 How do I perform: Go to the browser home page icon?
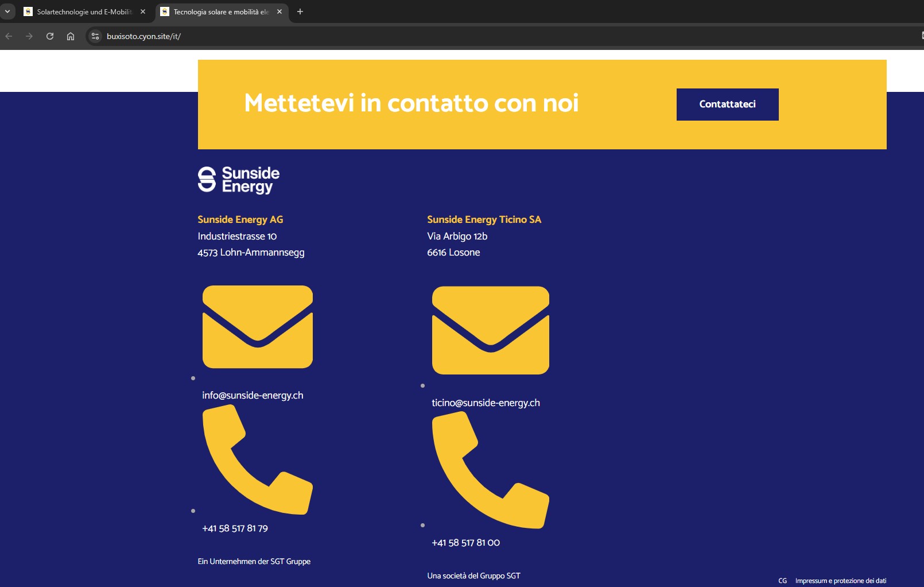click(71, 36)
